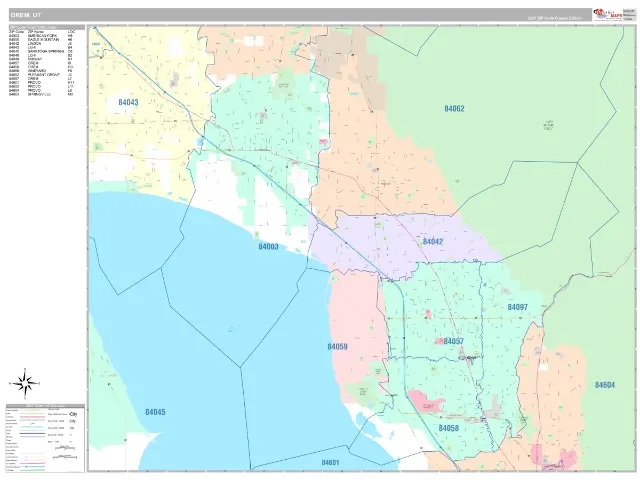Image resolution: width=640 pixels, height=480 pixels.
Task: Click the PLEASANT GROVE row in the ZIP index
Action: [41, 75]
